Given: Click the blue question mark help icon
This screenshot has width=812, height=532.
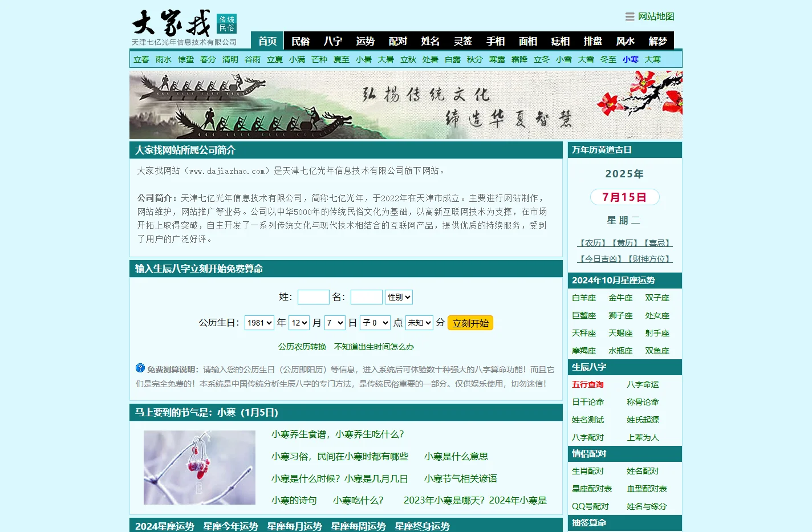Looking at the screenshot, I should point(140,368).
